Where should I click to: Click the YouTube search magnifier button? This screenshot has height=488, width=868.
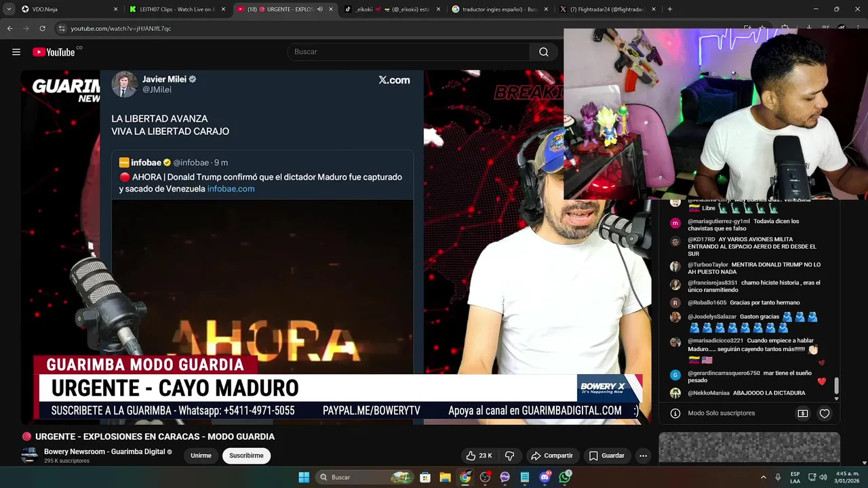[544, 52]
